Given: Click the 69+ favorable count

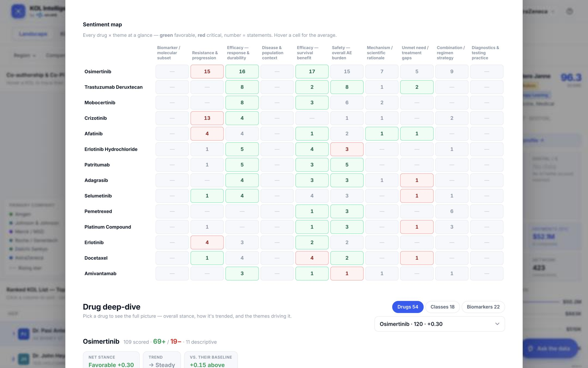Looking at the screenshot, I should [159, 342].
